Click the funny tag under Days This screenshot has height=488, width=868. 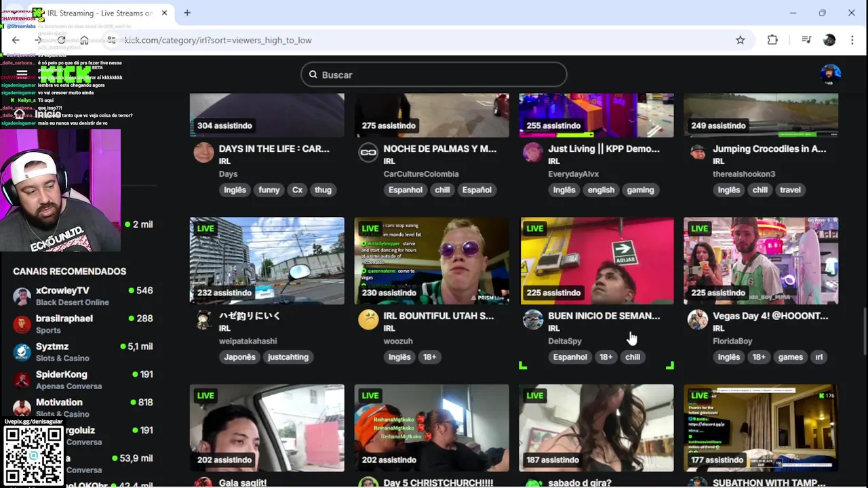coord(269,190)
